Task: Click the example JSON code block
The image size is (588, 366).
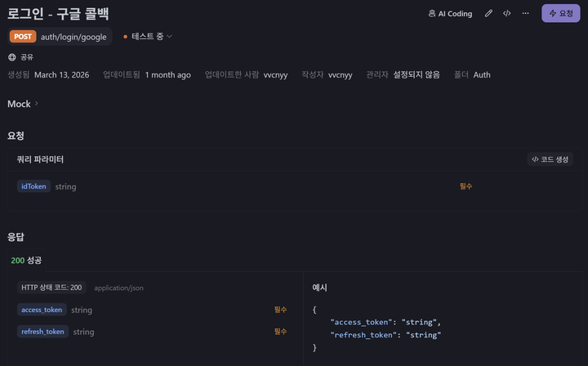Action: 376,328
